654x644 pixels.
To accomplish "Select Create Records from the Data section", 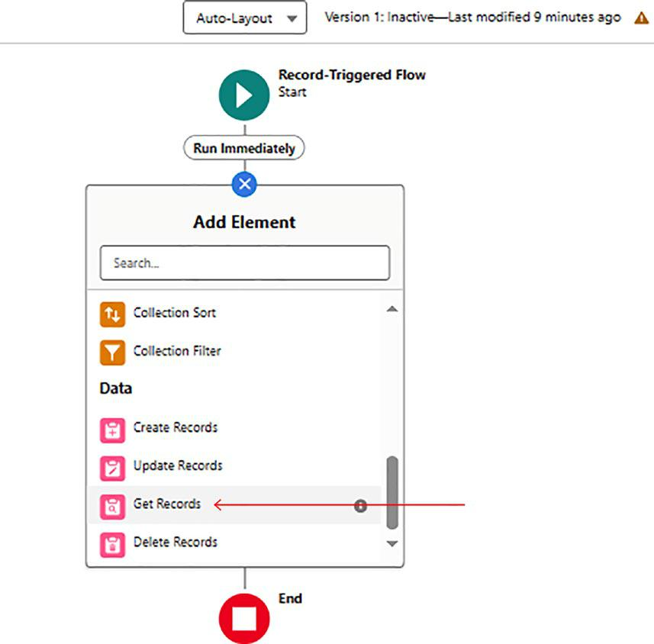I will (235, 428).
